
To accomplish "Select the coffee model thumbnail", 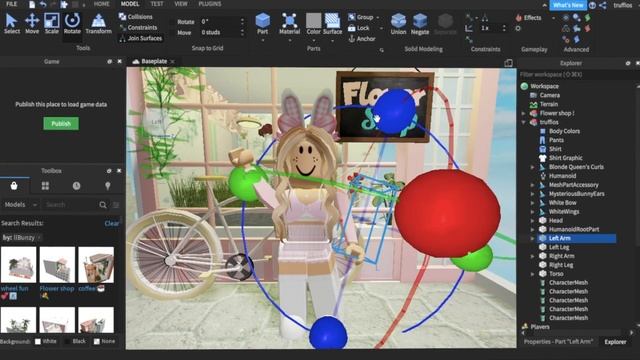I will pos(96,264).
